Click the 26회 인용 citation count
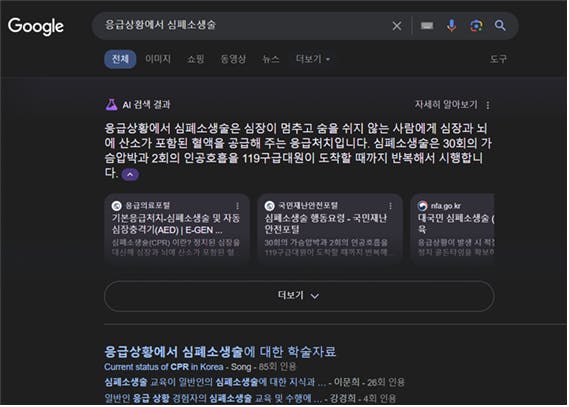569x407 pixels. [x=385, y=382]
